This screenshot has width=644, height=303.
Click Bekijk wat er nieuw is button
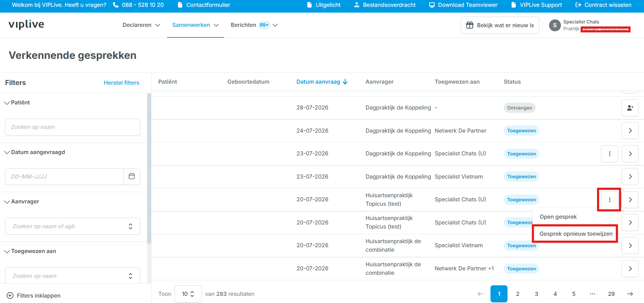pyautogui.click(x=500, y=25)
